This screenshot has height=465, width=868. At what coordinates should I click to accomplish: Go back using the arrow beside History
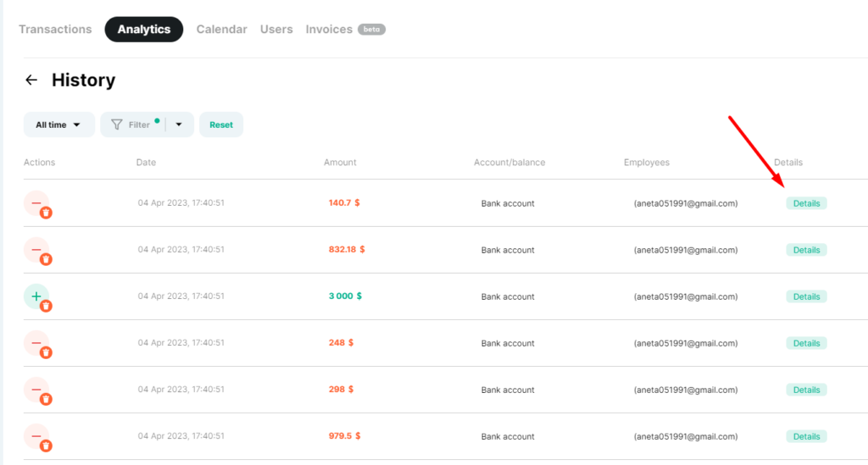(31, 80)
